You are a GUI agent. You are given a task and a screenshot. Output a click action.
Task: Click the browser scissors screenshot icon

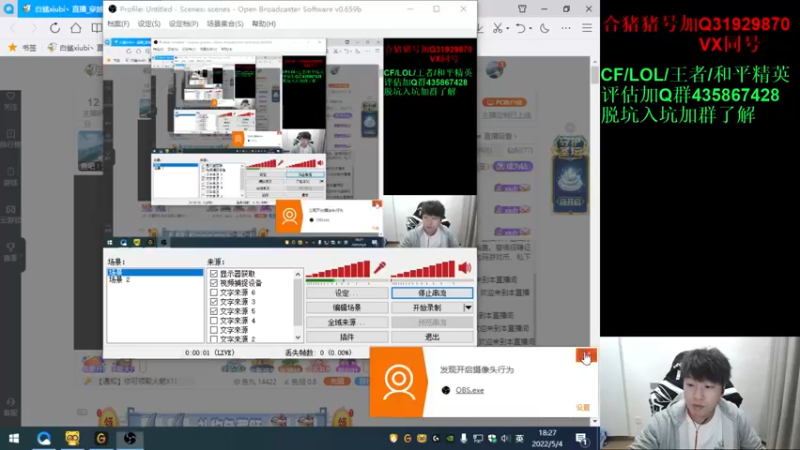[x=497, y=28]
